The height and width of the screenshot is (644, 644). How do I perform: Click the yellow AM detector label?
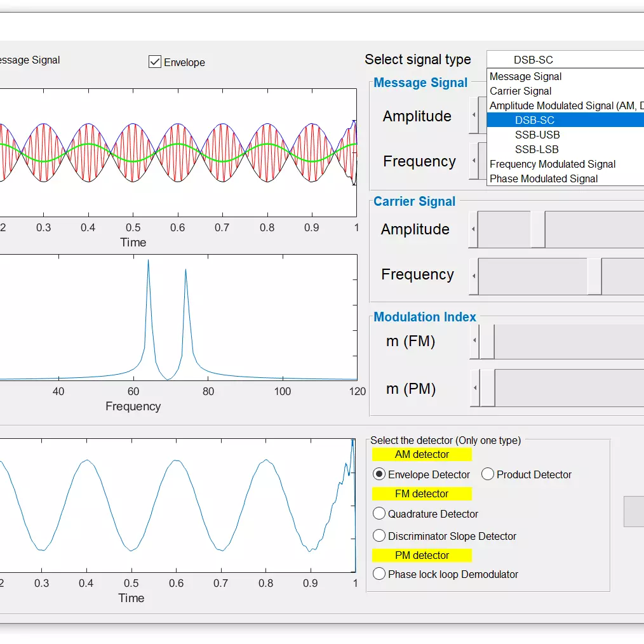coord(421,454)
